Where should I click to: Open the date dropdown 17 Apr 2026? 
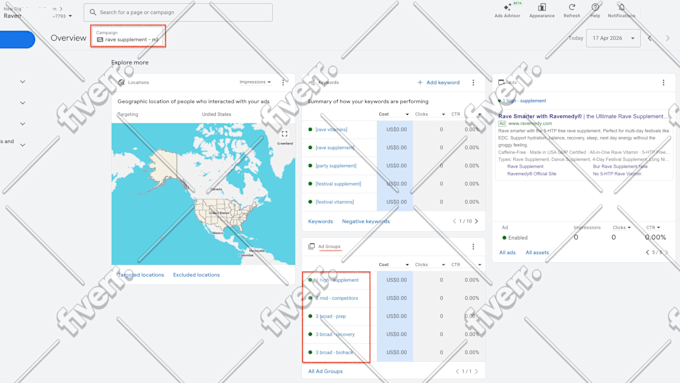coord(613,38)
